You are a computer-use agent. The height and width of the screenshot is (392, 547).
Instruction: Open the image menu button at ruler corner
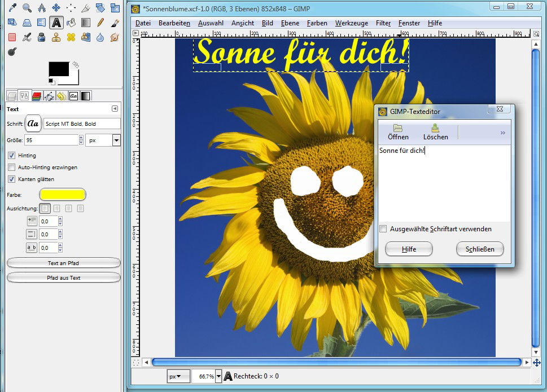pyautogui.click(x=135, y=33)
